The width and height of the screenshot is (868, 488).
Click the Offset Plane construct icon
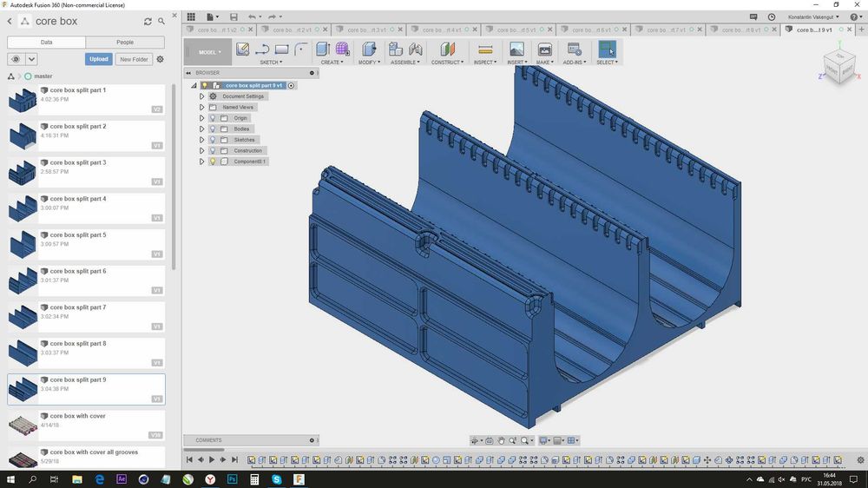click(x=447, y=49)
